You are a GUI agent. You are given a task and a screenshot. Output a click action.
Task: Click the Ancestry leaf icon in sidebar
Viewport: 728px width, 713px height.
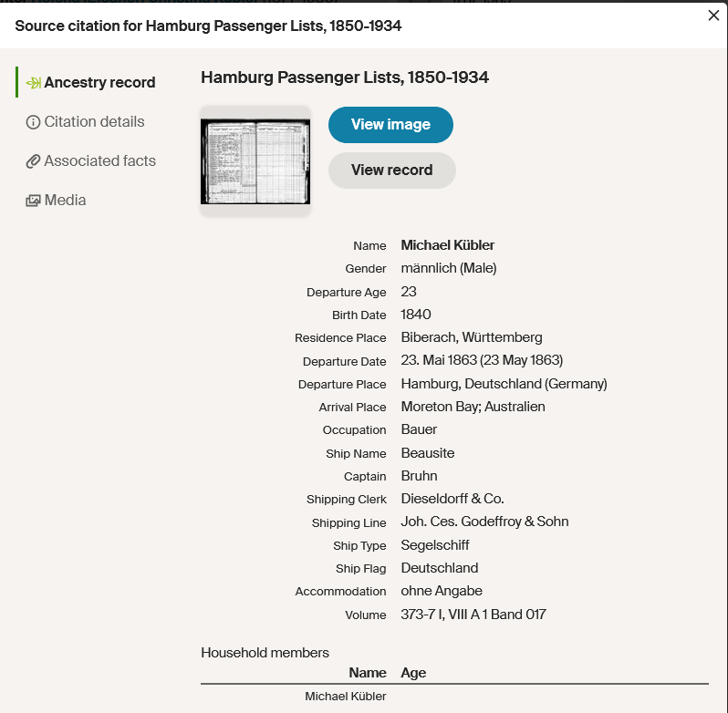[x=34, y=83]
